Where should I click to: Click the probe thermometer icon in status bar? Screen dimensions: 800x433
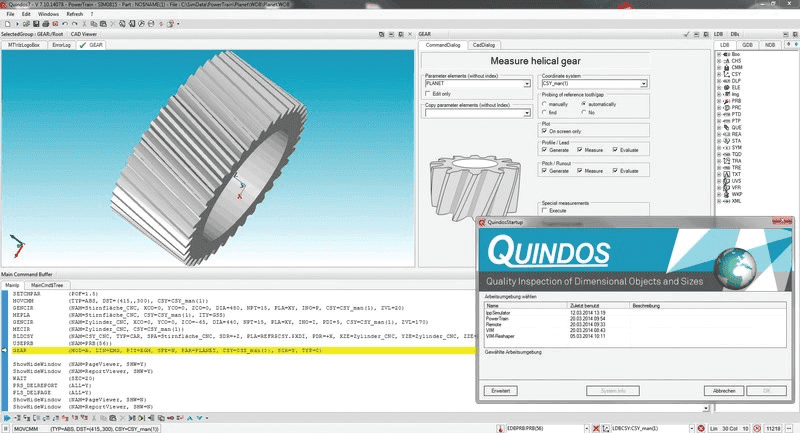tap(501, 428)
